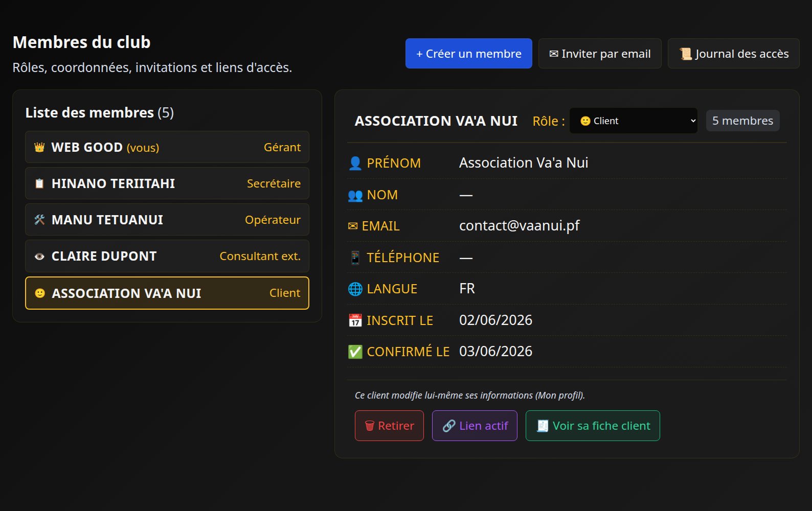Viewport: 812px width, 511px height.
Task: Click the clipboard icon beside HINANO TERIITAHI
Action: pos(39,184)
